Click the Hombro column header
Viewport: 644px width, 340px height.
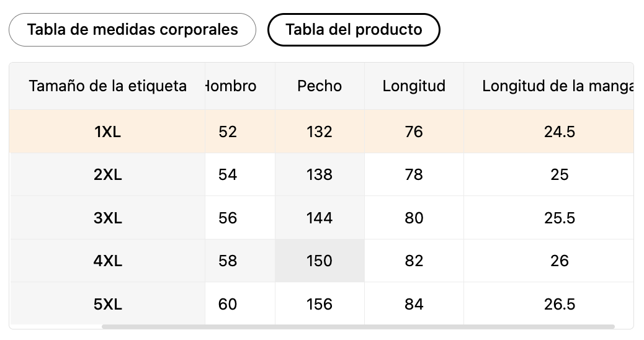(232, 86)
